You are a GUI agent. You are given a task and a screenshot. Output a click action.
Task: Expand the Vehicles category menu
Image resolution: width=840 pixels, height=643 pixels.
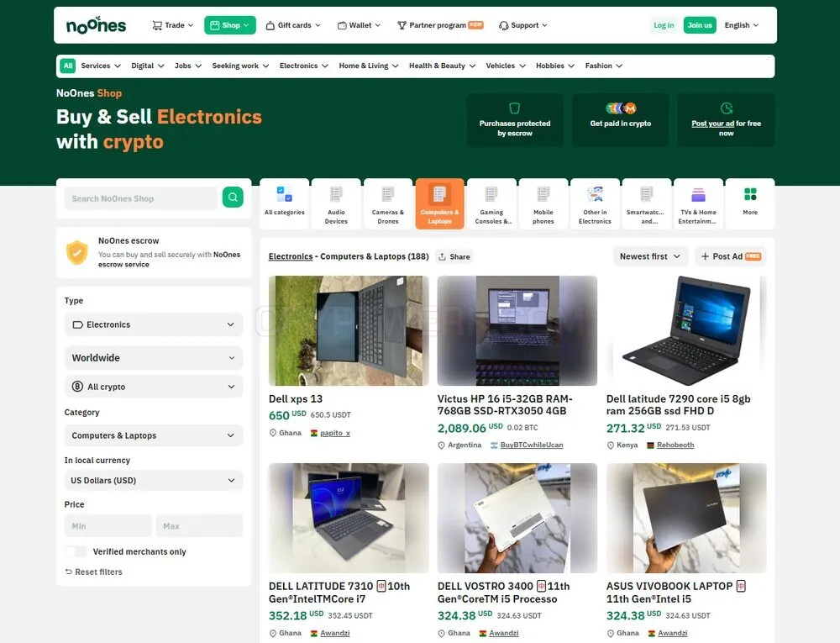coord(506,66)
